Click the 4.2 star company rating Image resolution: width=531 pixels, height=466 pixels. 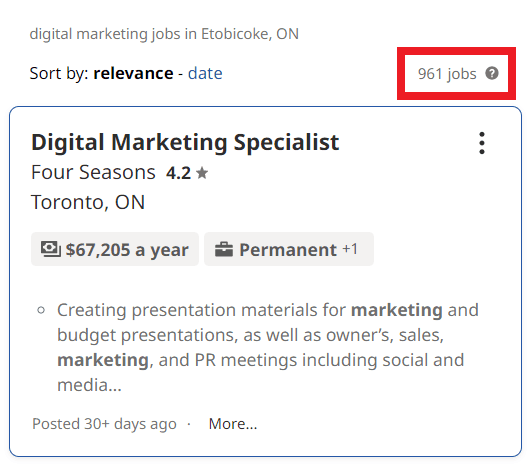point(187,173)
